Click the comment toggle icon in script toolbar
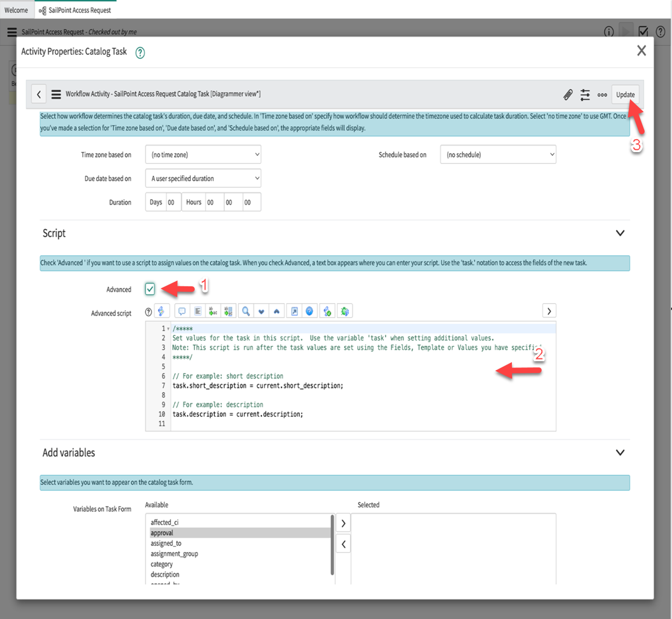672x619 pixels. [182, 311]
